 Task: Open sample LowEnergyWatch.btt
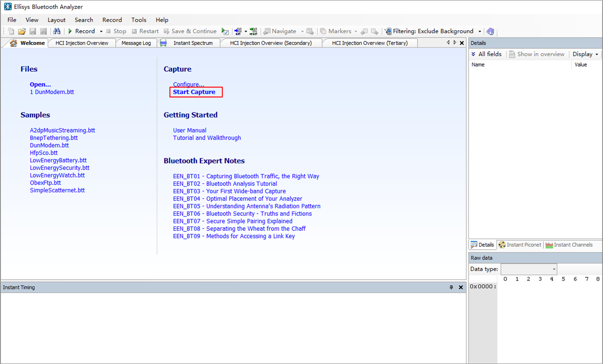tap(57, 175)
